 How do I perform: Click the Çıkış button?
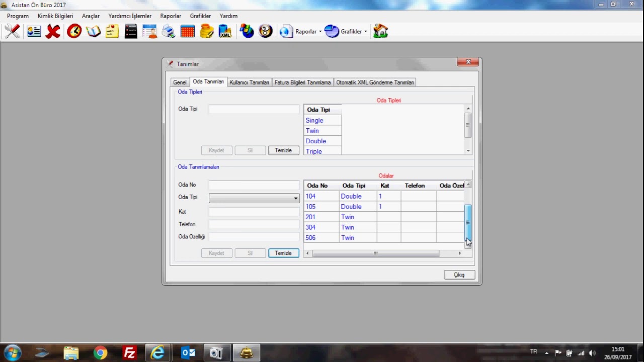(459, 275)
